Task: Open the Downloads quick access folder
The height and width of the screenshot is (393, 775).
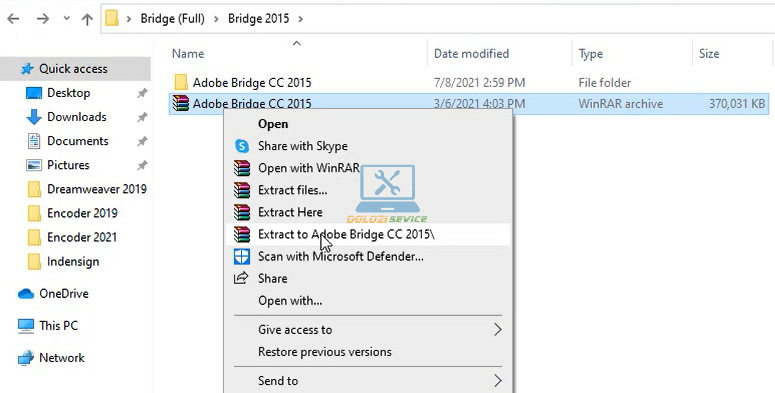Action: point(77,117)
